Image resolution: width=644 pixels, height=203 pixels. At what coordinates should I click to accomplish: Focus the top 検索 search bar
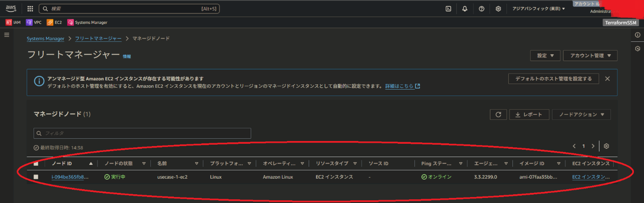130,9
